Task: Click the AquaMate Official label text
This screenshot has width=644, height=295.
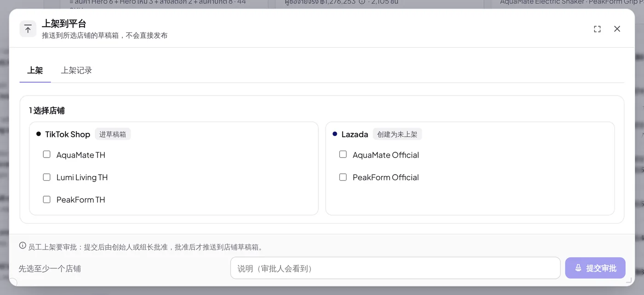Action: click(x=386, y=155)
